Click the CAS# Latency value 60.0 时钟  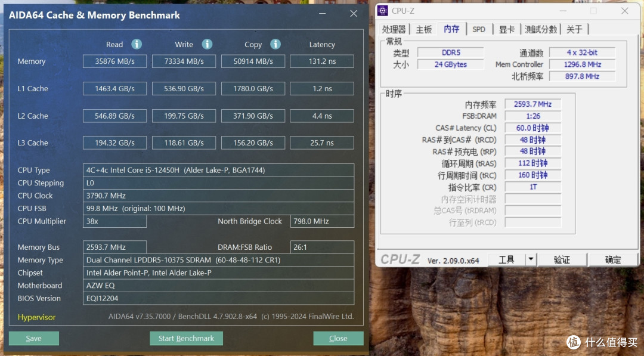coord(532,128)
